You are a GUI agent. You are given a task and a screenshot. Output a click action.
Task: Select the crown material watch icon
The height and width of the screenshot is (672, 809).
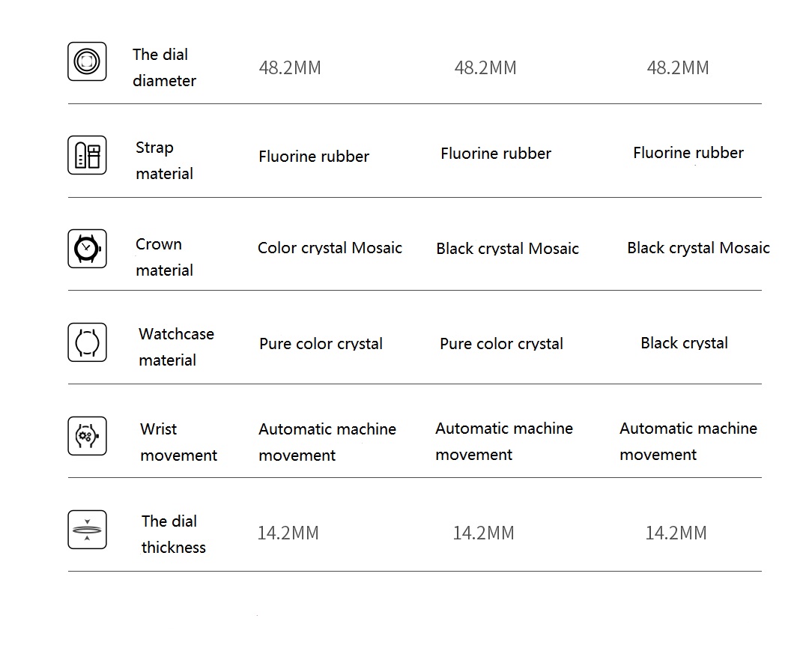[87, 248]
